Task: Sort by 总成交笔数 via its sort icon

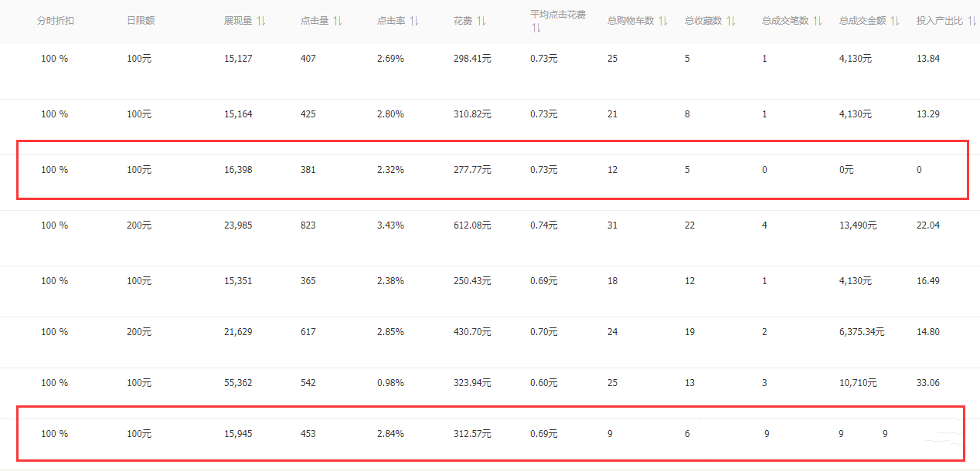Action: coord(817,21)
